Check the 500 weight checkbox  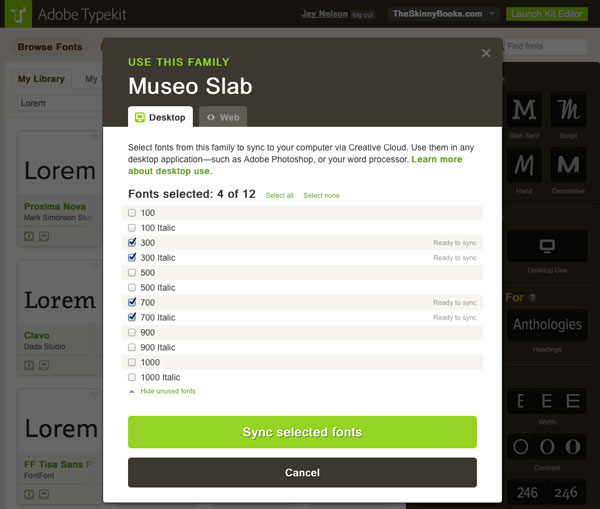point(132,272)
